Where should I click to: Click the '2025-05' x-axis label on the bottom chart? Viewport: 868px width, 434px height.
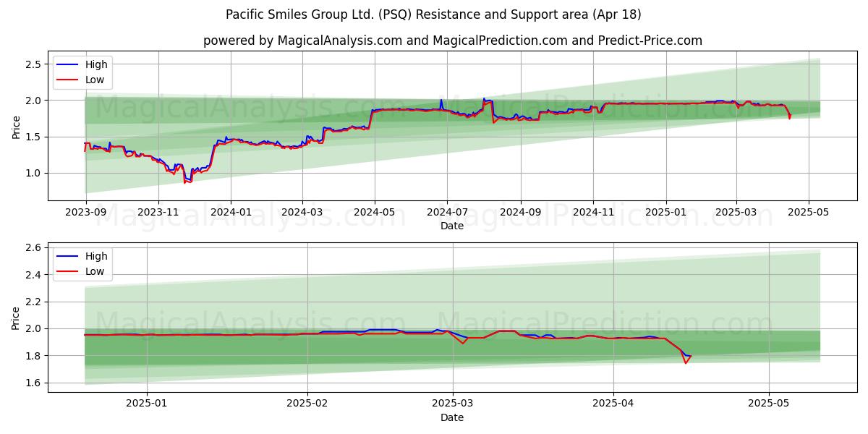point(769,404)
